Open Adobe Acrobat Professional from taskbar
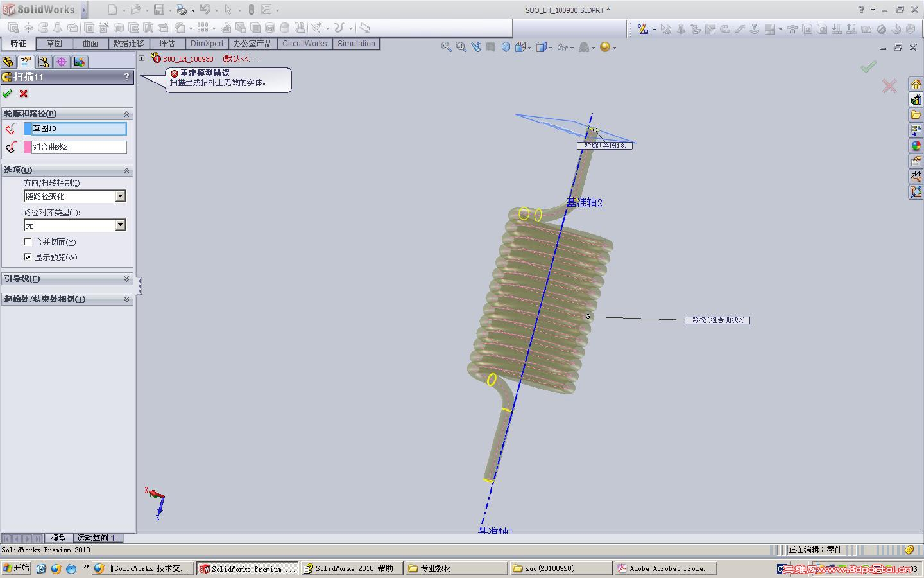Screen dimensions: 924x578 pos(665,568)
